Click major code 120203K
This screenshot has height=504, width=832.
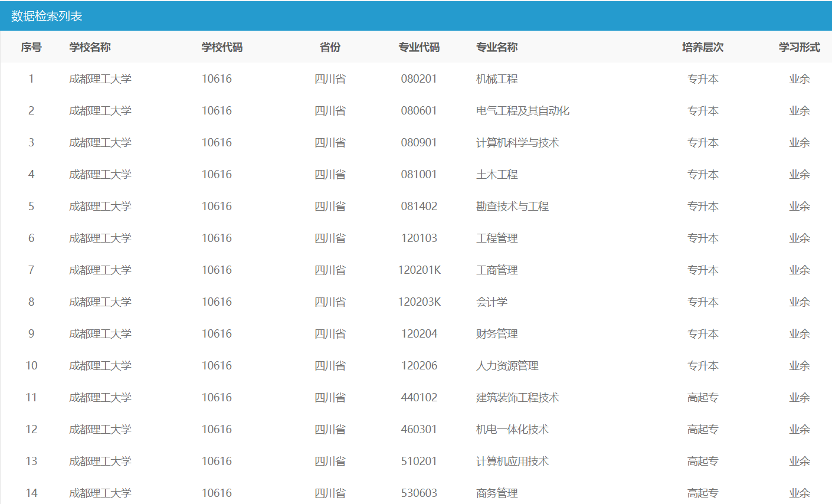[x=419, y=302]
